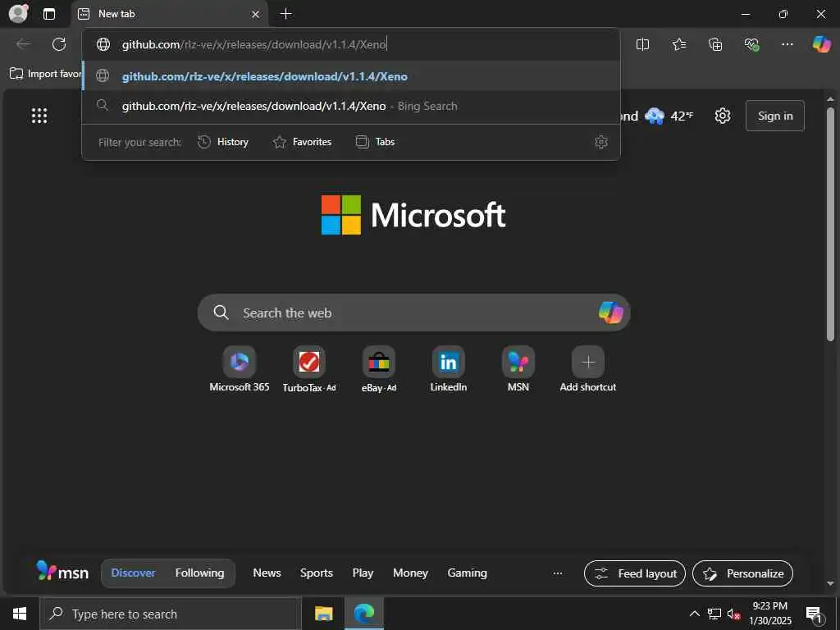Filter search by History
840x630 pixels.
pyautogui.click(x=223, y=142)
